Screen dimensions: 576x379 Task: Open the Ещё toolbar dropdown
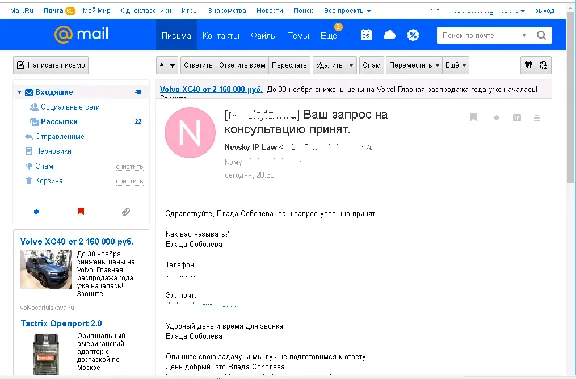[456, 65]
